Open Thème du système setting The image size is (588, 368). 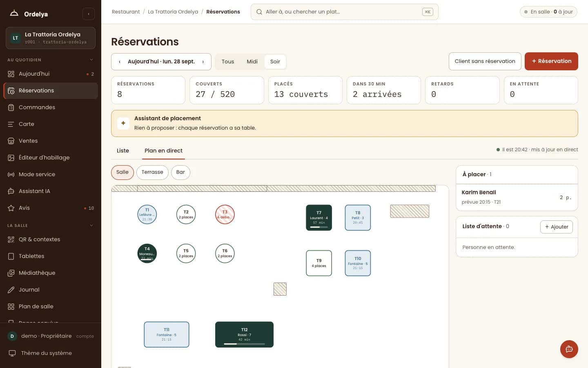click(x=51, y=353)
